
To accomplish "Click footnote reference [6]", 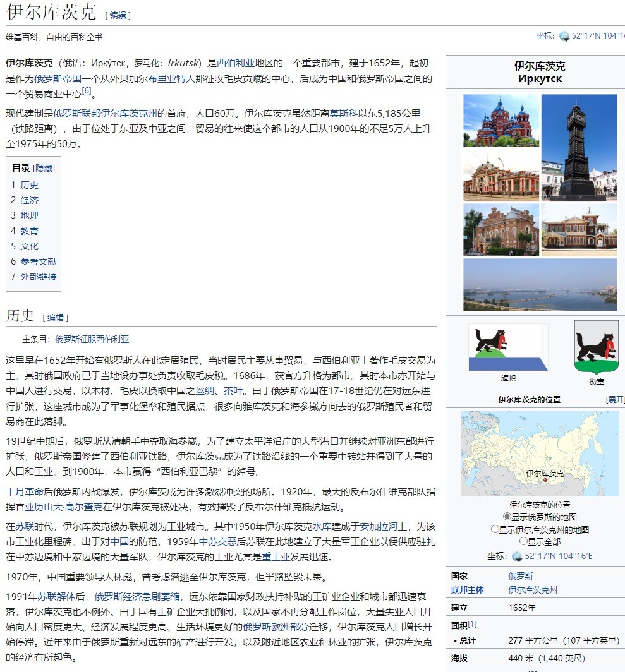I will (86, 90).
